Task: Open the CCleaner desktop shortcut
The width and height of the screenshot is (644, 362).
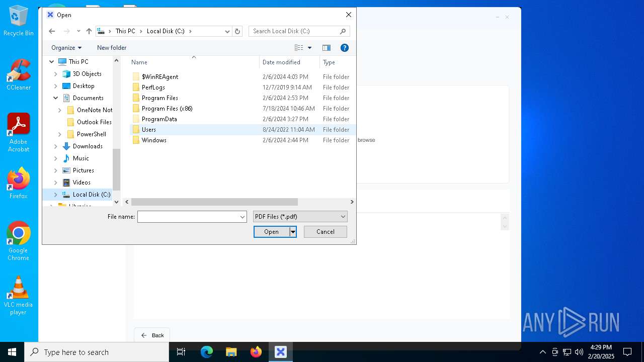Action: pyautogui.click(x=19, y=75)
